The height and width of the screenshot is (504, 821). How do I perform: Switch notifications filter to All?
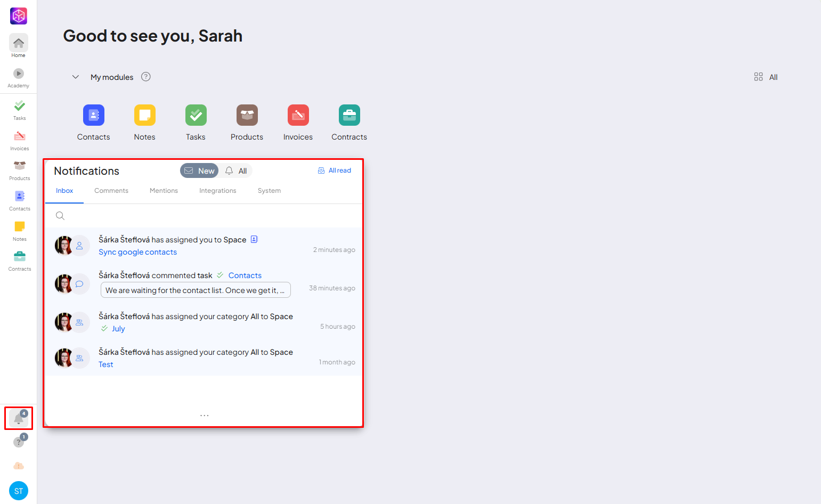[x=236, y=170]
